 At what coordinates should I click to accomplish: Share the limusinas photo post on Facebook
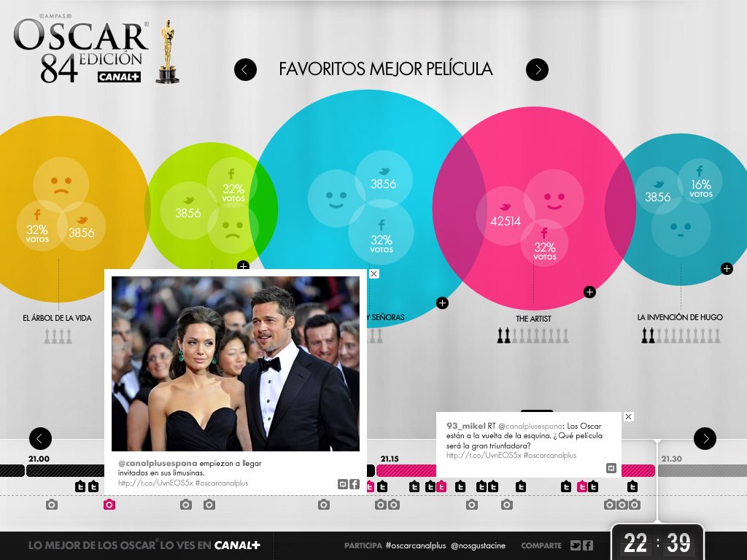coord(355,484)
